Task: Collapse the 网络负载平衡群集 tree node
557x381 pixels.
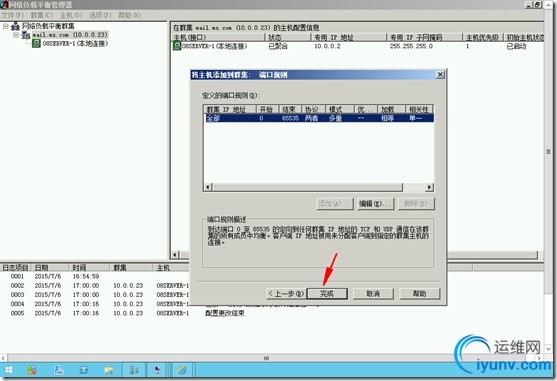Action: click(5, 26)
